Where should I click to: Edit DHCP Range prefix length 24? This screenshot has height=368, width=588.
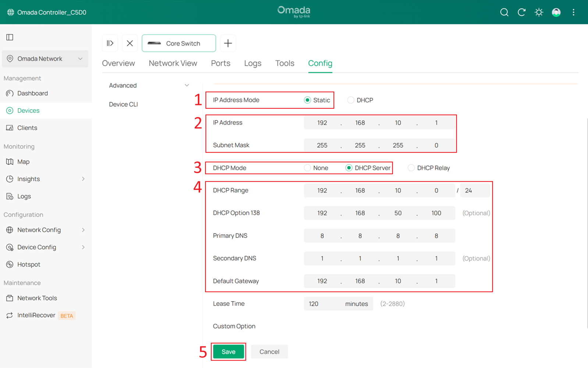pyautogui.click(x=475, y=190)
